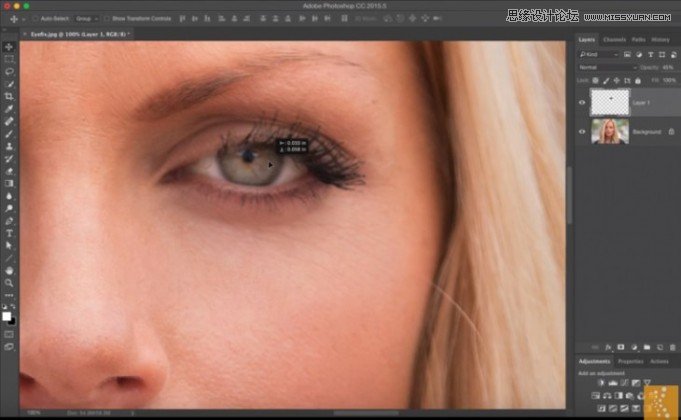Select the Eyefix.jpg document tab
The width and height of the screenshot is (681, 420).
tap(78, 34)
